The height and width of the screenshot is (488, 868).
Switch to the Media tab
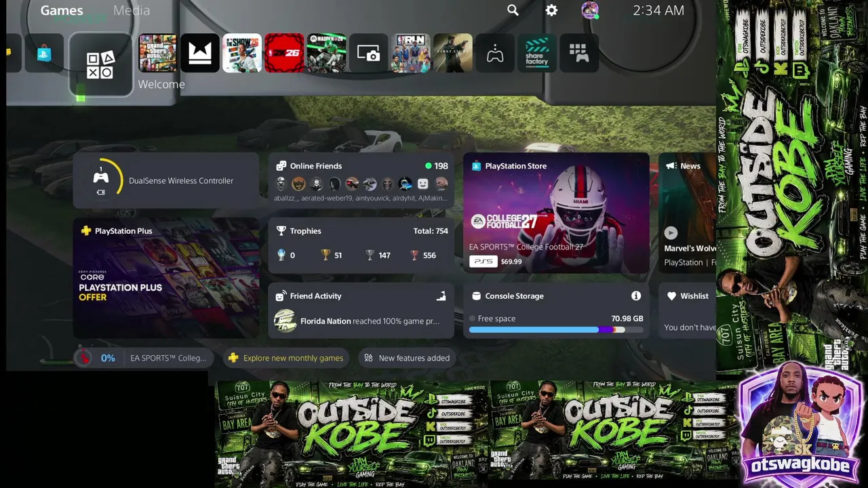pos(132,10)
